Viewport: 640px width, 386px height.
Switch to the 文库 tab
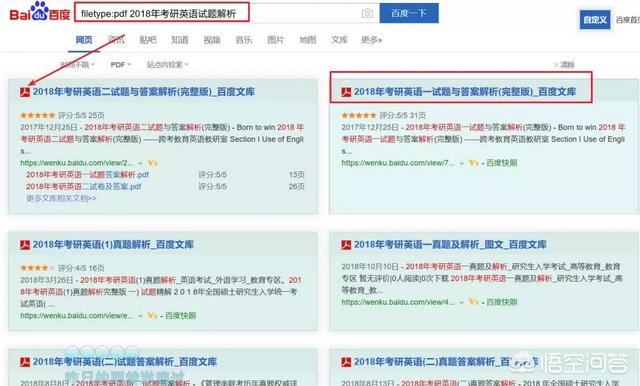click(x=340, y=40)
